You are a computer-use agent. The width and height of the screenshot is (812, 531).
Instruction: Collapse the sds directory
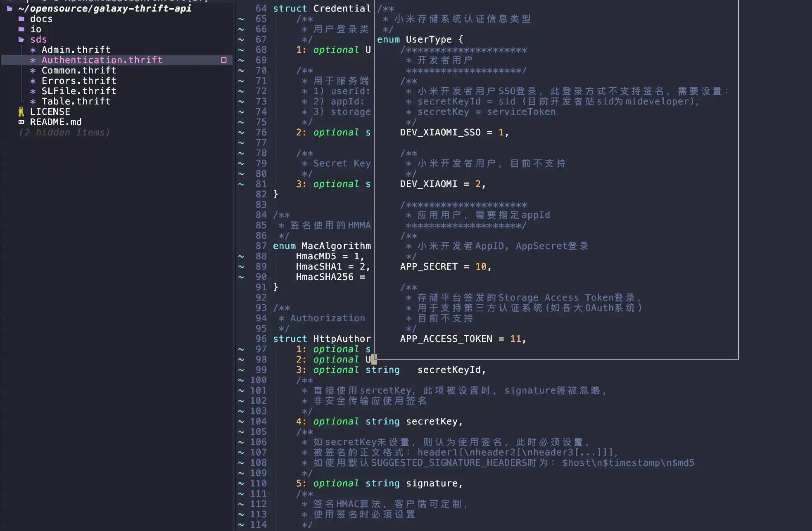pos(38,39)
